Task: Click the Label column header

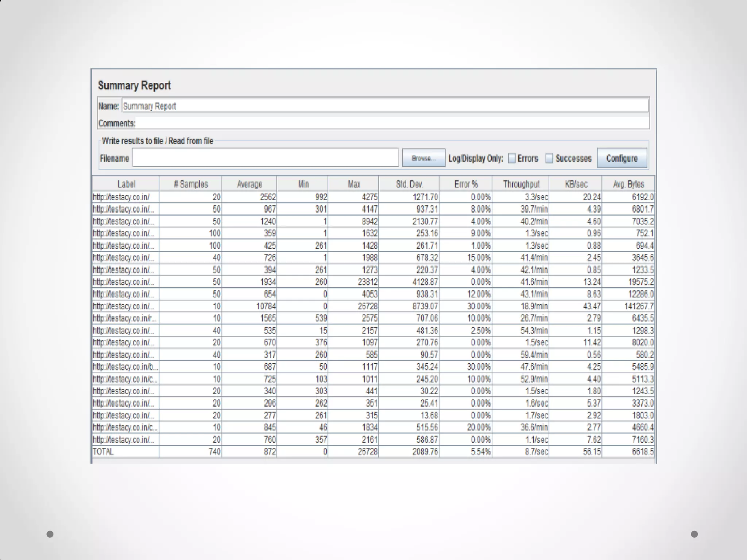Action: [x=126, y=184]
